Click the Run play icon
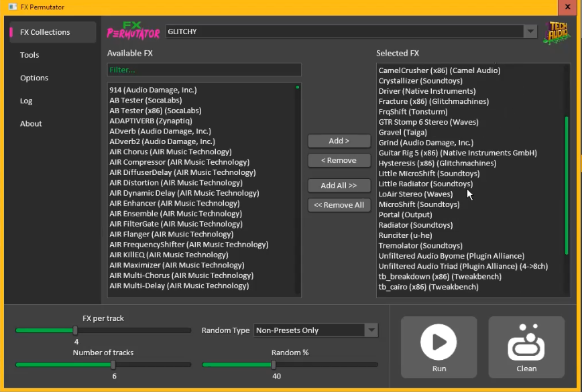This screenshot has height=392, width=582. click(439, 340)
